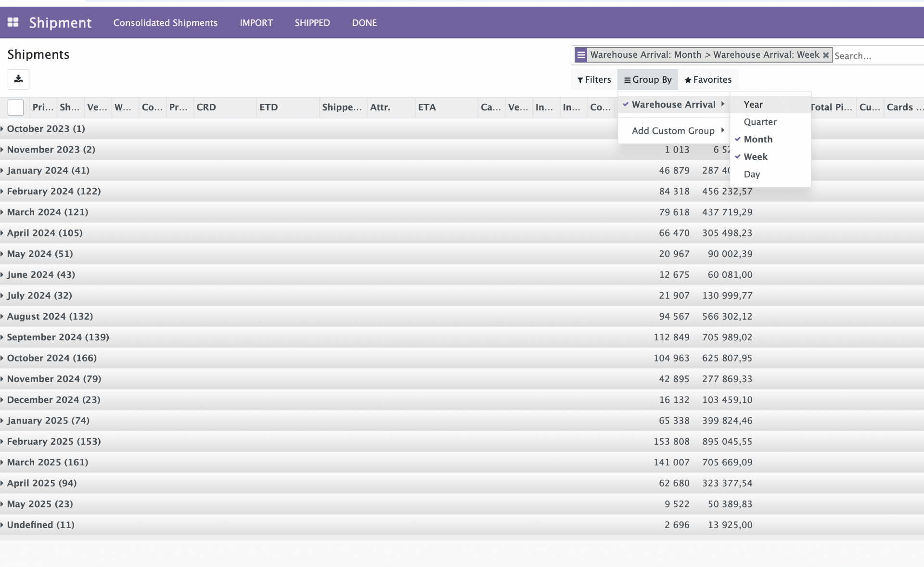Uncheck Week grouping option
Screen dimensions: 924x567
coord(755,157)
